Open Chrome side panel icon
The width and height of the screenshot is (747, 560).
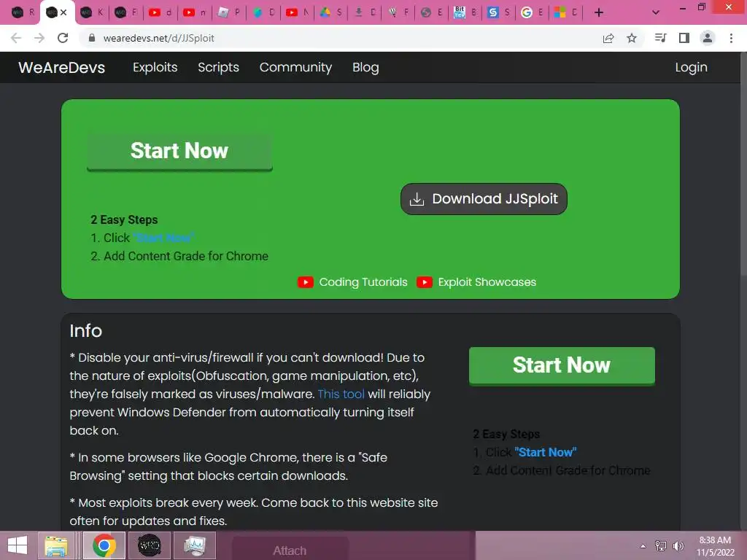click(x=684, y=38)
